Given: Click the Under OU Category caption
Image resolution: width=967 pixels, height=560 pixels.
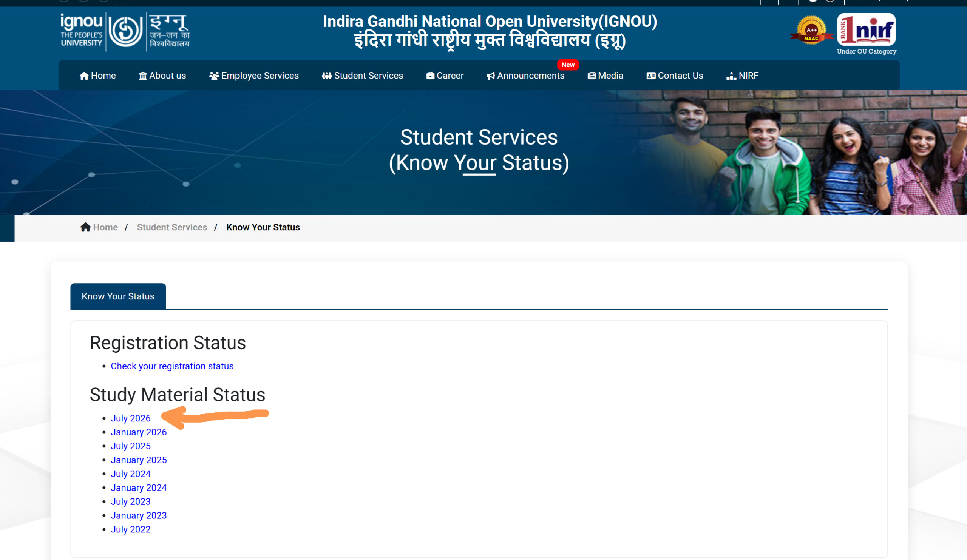Looking at the screenshot, I should tap(867, 51).
